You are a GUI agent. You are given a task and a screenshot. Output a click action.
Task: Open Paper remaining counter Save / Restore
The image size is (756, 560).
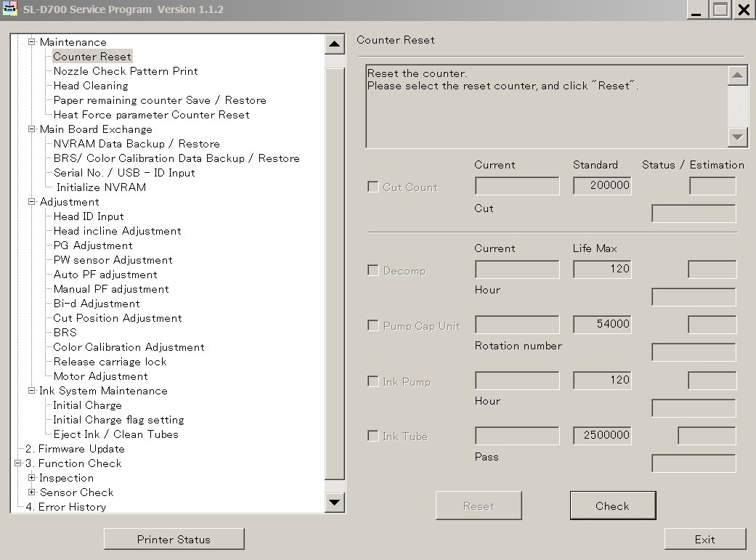[x=160, y=100]
